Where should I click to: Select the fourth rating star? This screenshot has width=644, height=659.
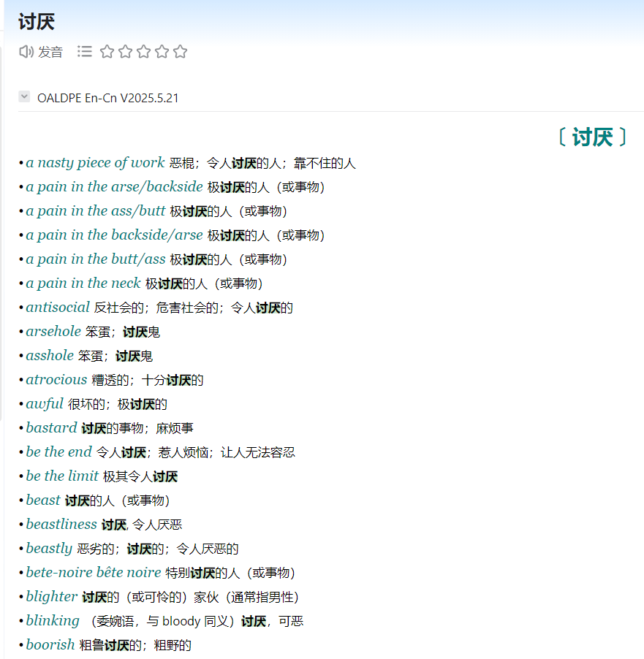(x=162, y=51)
